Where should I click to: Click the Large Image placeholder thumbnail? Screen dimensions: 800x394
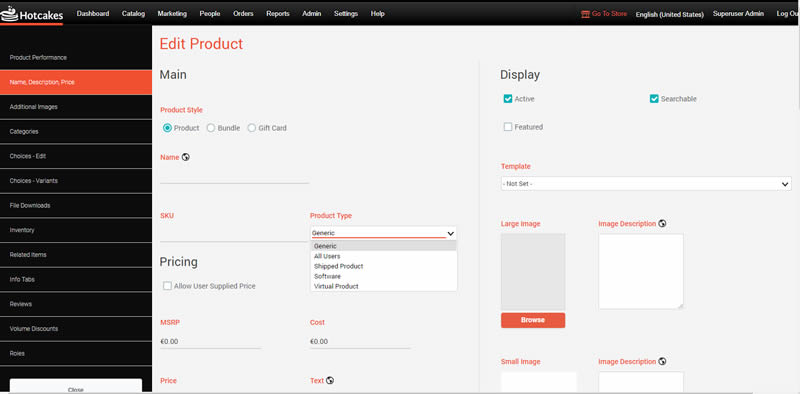533,272
